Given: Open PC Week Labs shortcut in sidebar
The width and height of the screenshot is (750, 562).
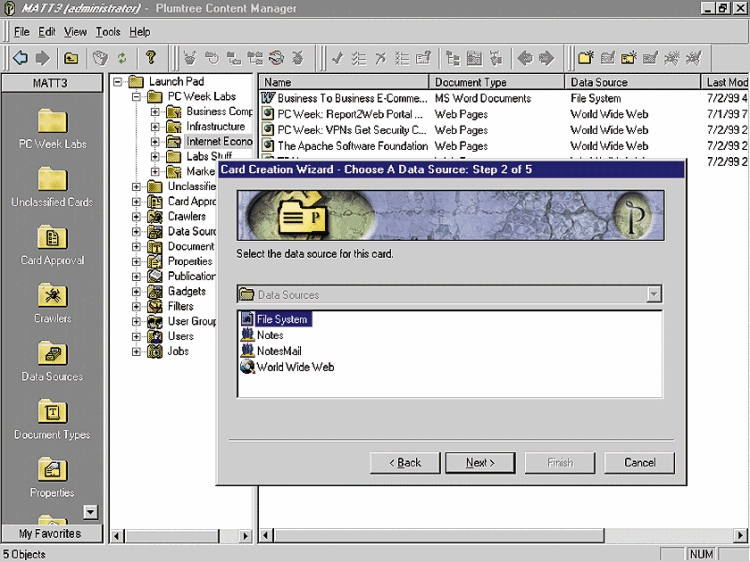Looking at the screenshot, I should click(x=53, y=129).
